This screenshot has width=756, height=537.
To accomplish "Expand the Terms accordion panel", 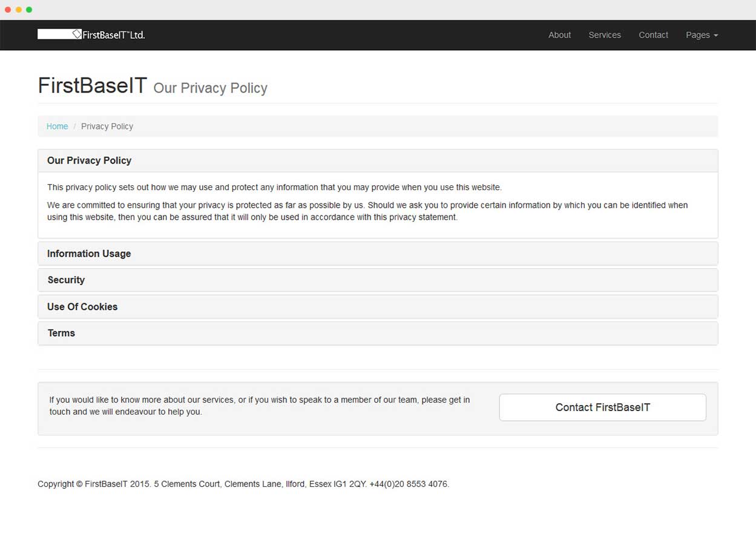I will click(x=61, y=334).
